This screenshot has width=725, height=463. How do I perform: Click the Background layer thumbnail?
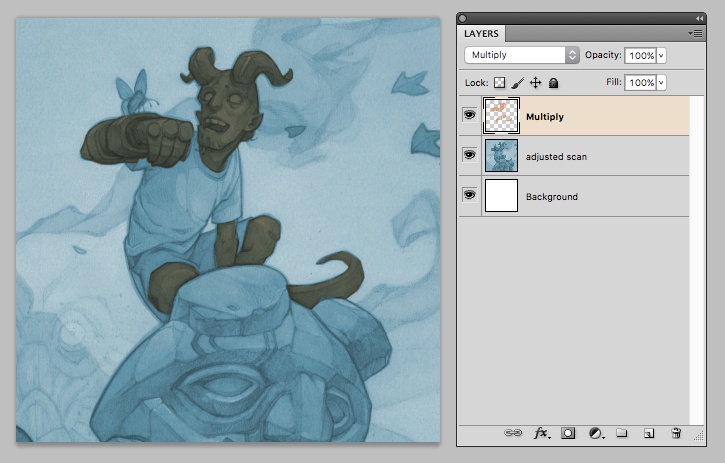point(501,196)
